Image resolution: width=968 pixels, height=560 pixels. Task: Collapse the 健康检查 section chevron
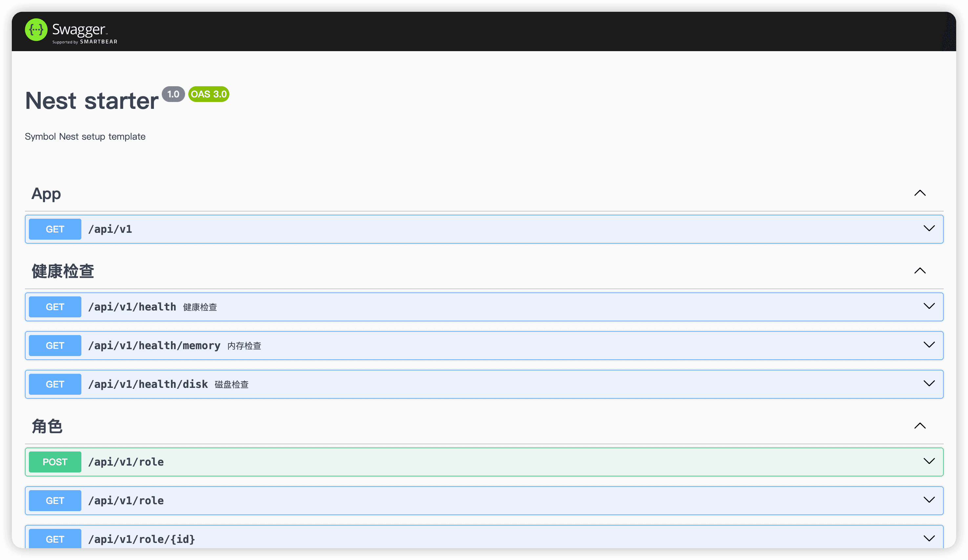[x=919, y=271]
